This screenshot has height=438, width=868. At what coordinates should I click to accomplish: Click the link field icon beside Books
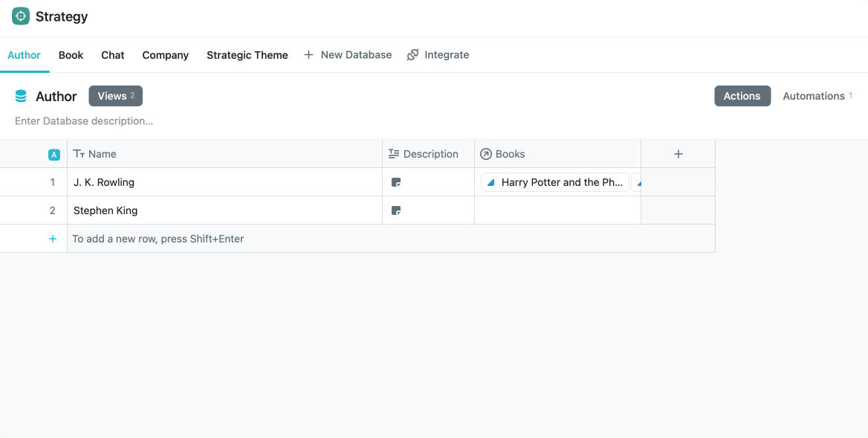(486, 153)
